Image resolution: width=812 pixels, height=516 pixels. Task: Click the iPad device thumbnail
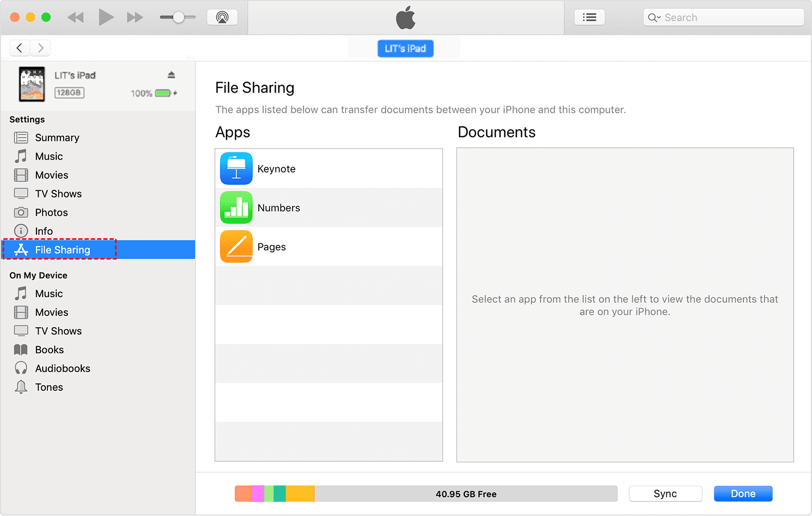point(32,84)
